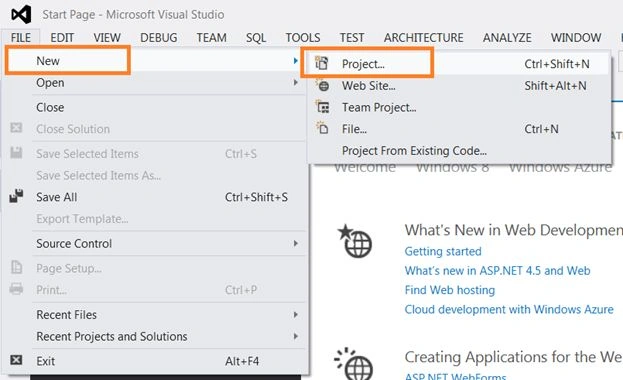Open the ANALYZE menu
Viewport: 623px width, 380px height.
point(507,38)
